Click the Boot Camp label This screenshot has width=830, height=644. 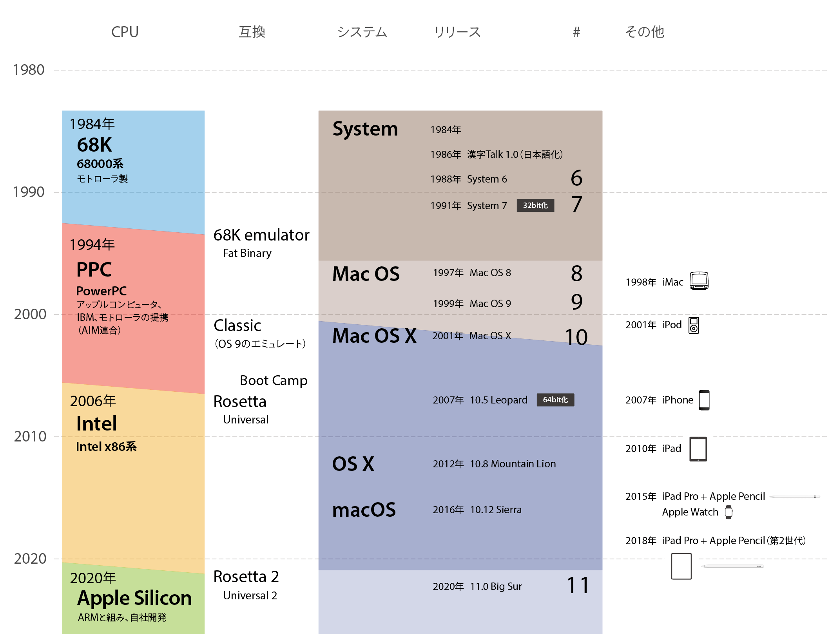click(x=274, y=380)
